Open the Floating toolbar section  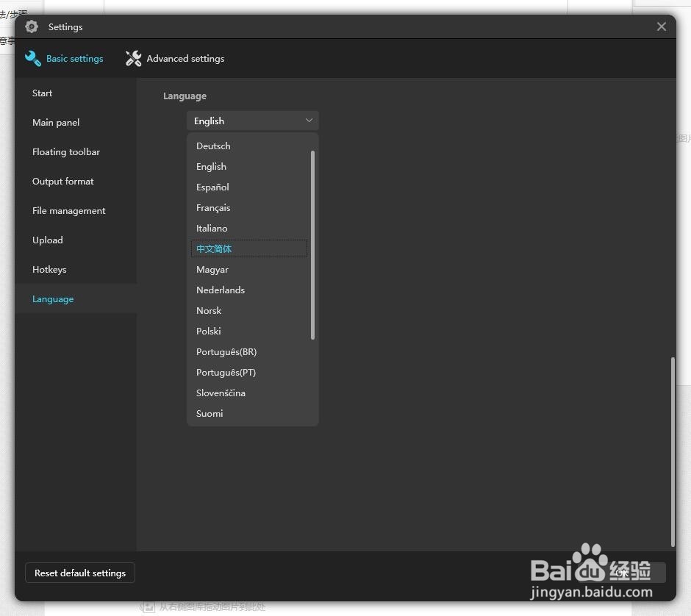click(x=76, y=152)
